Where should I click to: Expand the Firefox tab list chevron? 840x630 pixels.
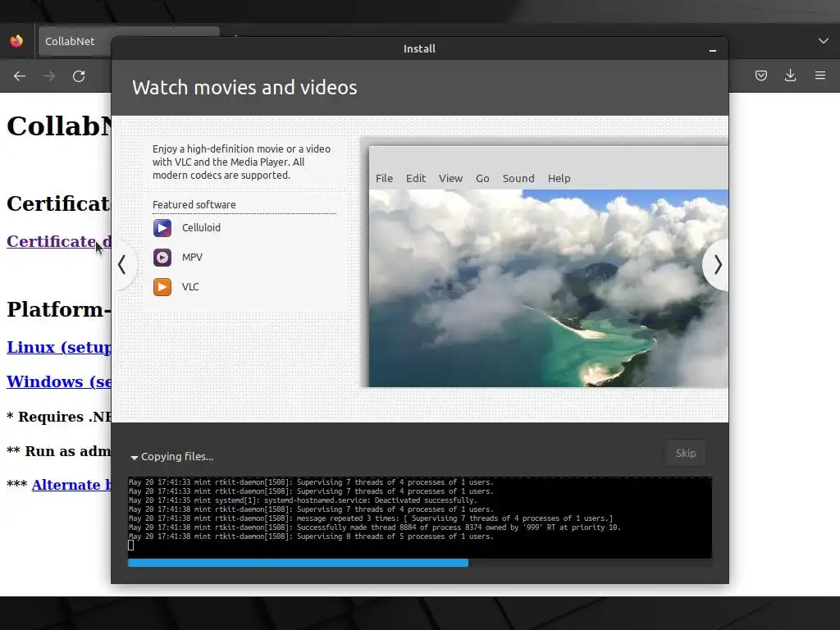pyautogui.click(x=824, y=41)
